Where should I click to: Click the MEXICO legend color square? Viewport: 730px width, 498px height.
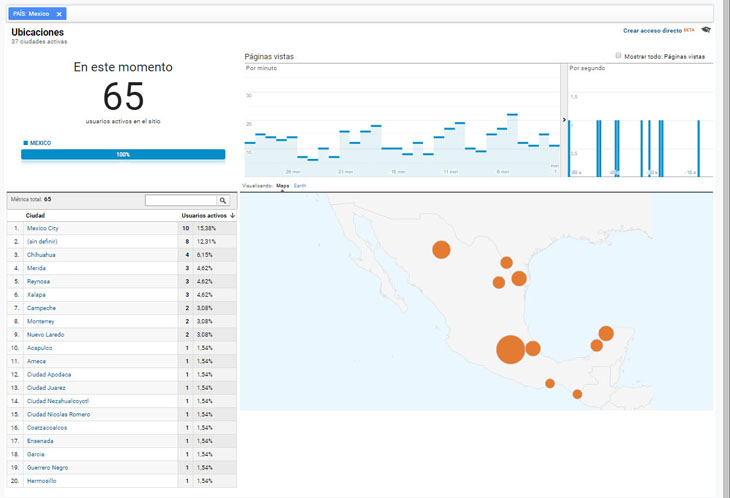(26, 143)
